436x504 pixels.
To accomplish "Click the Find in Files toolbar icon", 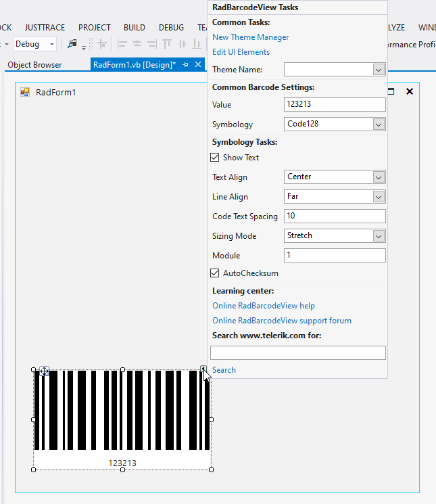I will click(72, 44).
